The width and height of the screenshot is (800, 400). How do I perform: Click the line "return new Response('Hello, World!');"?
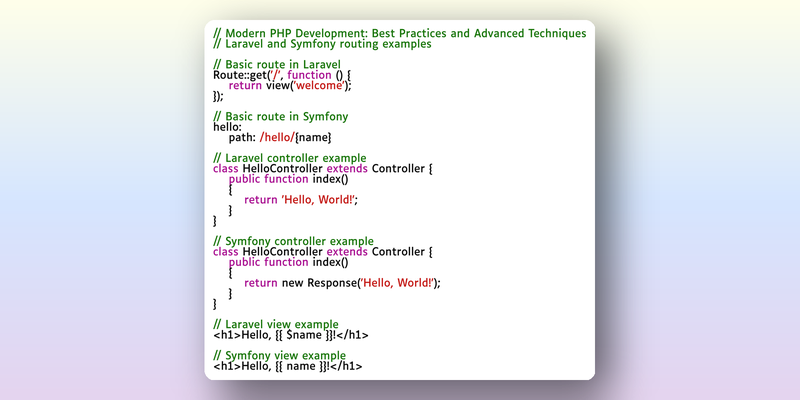(342, 283)
